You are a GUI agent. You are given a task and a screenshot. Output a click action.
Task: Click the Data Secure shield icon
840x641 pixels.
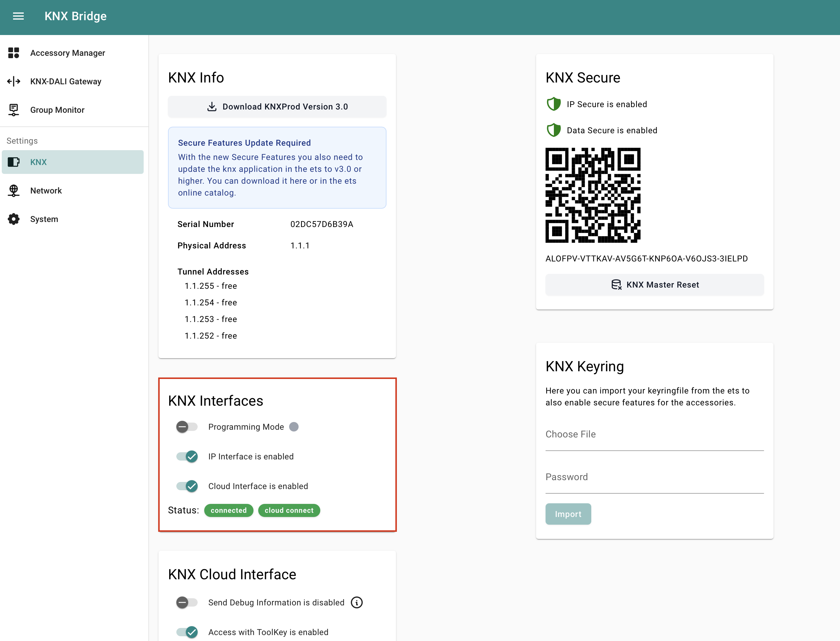554,130
